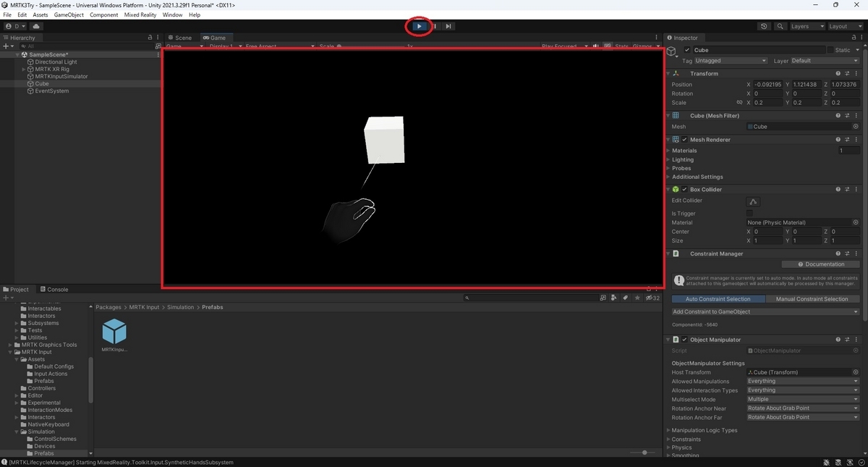Click the Documentation button in Constraint Manager

tap(820, 264)
